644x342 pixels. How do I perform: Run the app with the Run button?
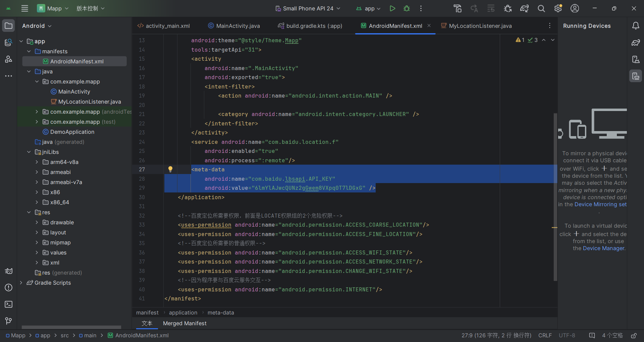392,8
